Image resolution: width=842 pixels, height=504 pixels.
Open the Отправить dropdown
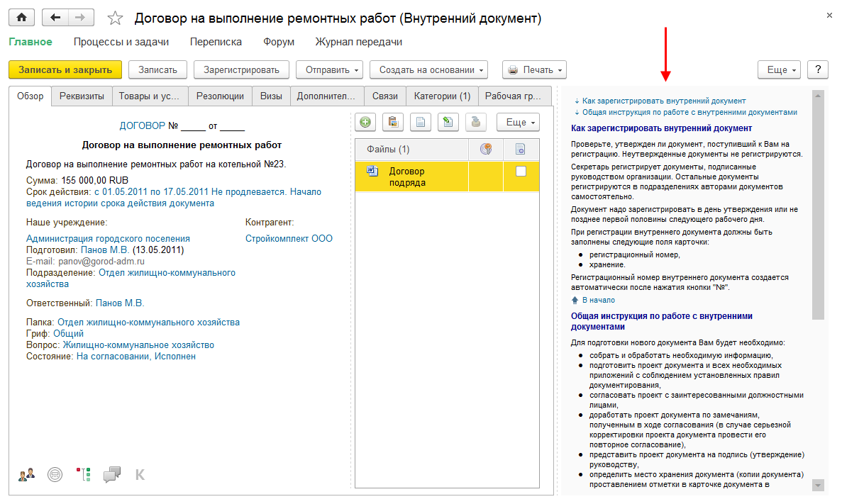(x=330, y=69)
